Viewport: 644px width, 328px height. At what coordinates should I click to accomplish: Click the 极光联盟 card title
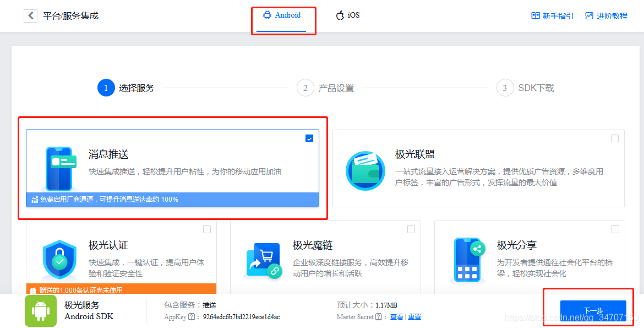pos(415,154)
